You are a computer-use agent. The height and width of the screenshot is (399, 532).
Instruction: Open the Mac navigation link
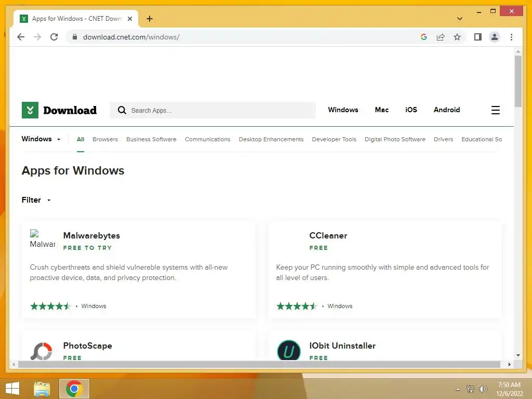(382, 110)
